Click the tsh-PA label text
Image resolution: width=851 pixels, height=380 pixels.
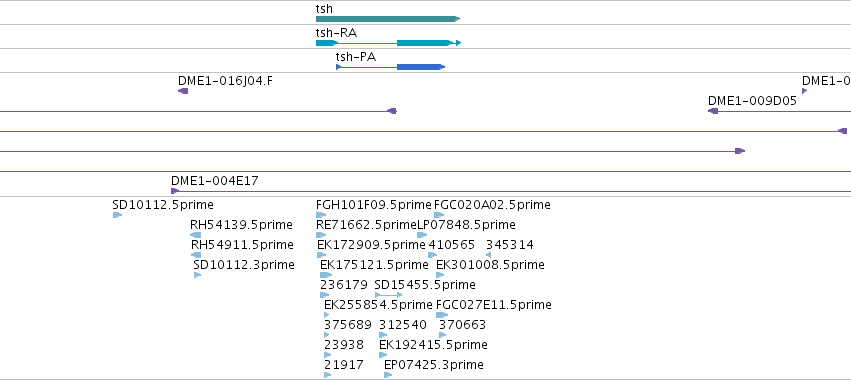[x=355, y=56]
